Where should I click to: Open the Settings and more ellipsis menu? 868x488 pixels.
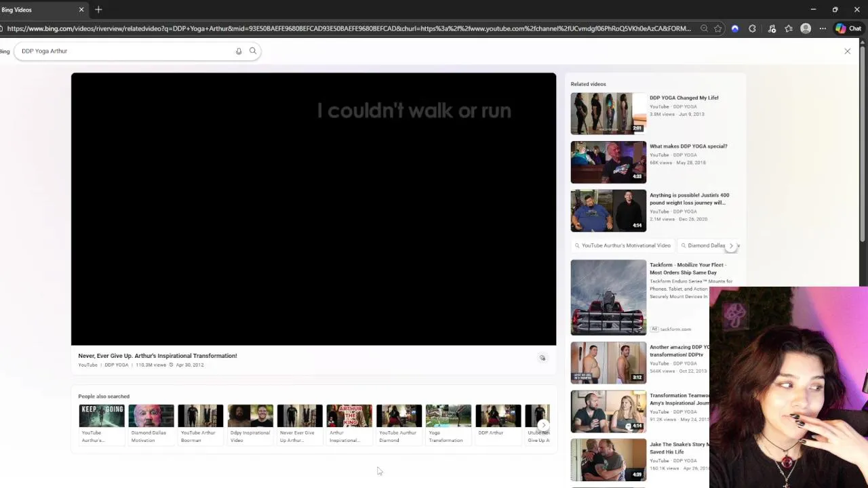point(823,28)
